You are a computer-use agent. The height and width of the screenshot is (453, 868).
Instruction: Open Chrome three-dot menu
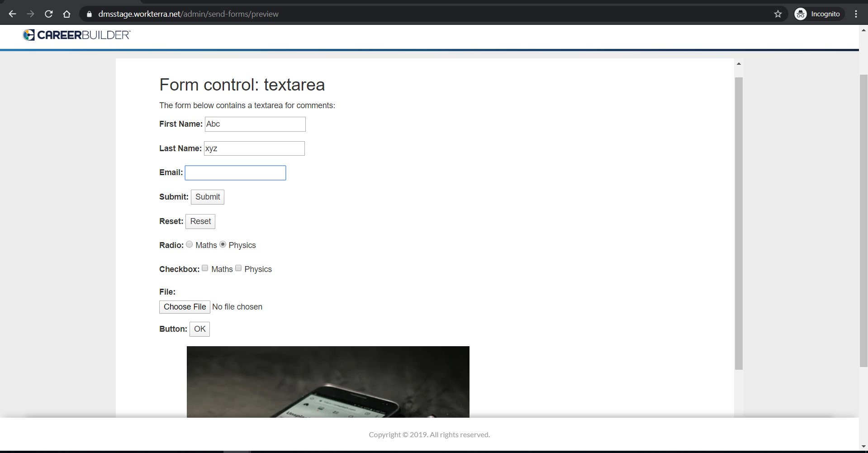[x=856, y=14]
